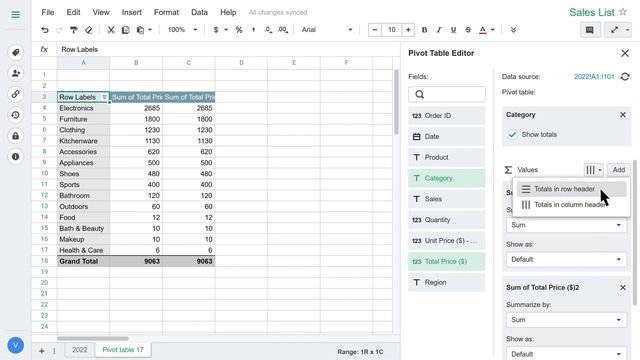This screenshot has height=360, width=640.
Task: Click the font color A icon
Action: 482,30
